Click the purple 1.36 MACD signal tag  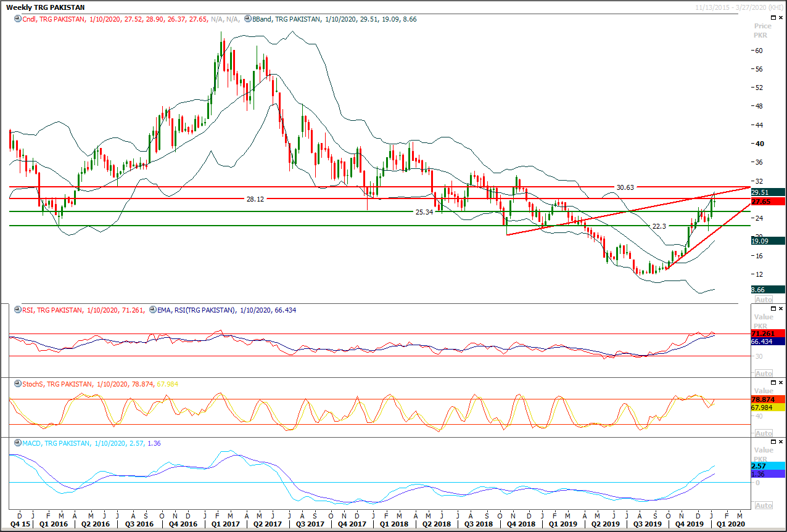pyautogui.click(x=767, y=474)
